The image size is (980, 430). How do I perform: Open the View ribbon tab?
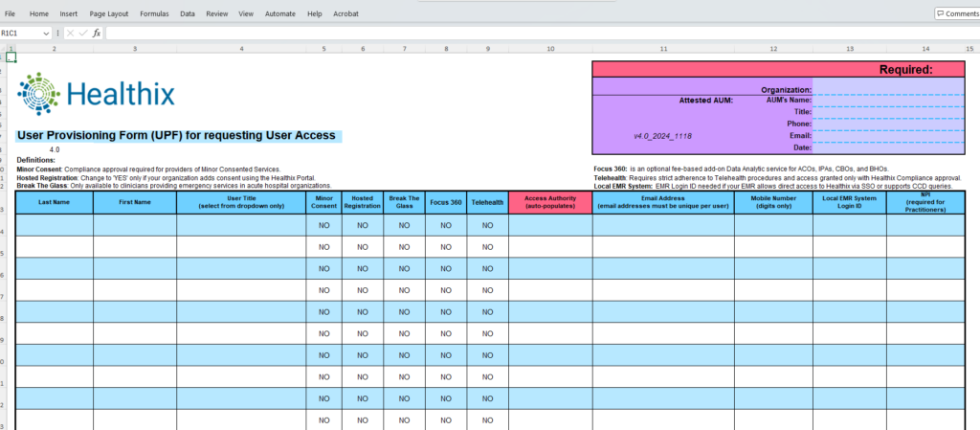[246, 13]
